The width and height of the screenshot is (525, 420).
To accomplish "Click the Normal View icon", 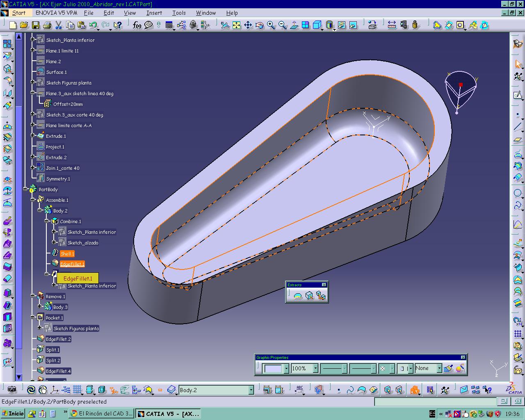I will [x=294, y=25].
